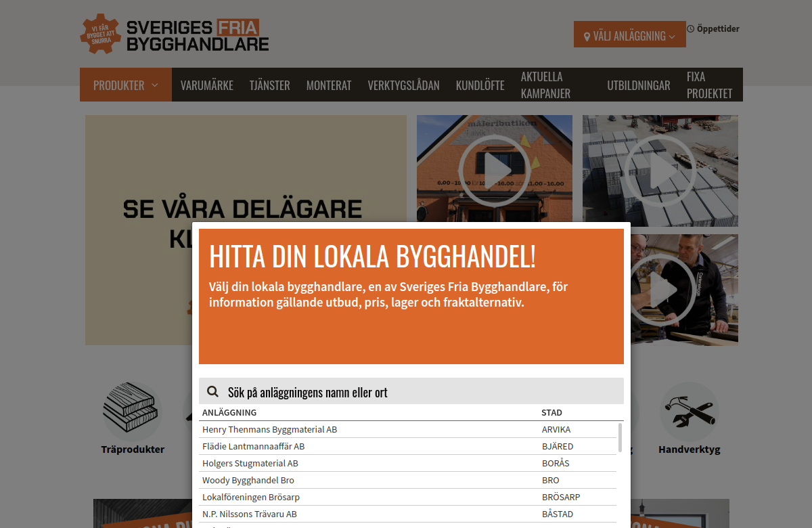Viewport: 812px width, 528px height.
Task: Click the Träprodukter label
Action: point(133,449)
